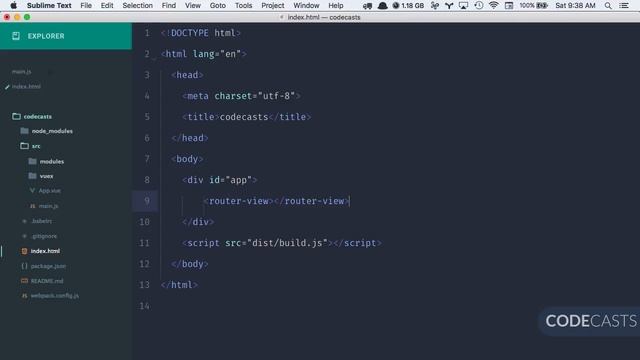Viewport: 640px width, 360px height.
Task: Open the Sublime Text application menu
Action: click(49, 5)
